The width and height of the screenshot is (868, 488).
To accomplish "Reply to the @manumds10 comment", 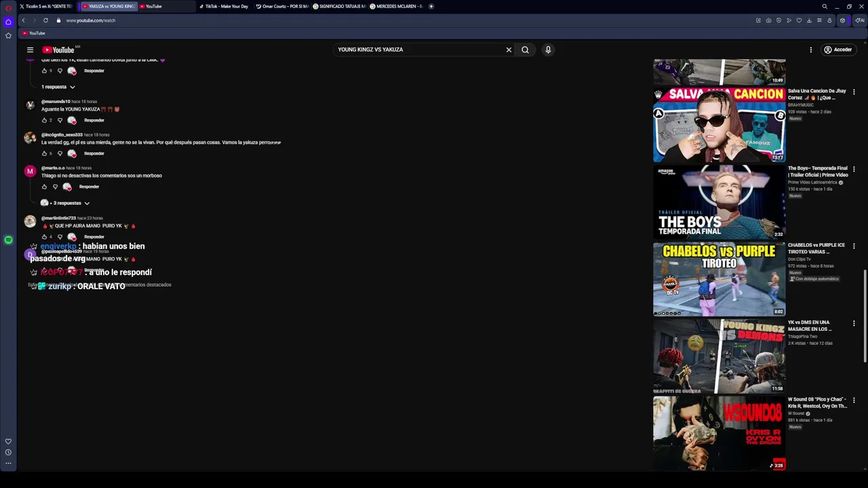I will (x=94, y=120).
